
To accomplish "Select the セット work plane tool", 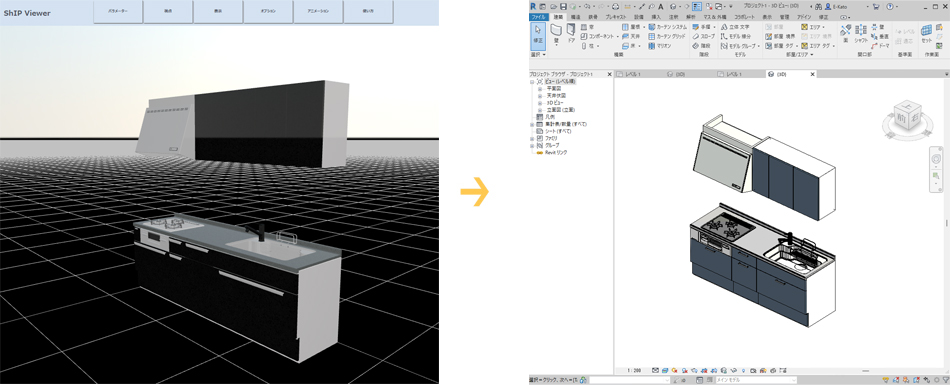I will pos(926,34).
